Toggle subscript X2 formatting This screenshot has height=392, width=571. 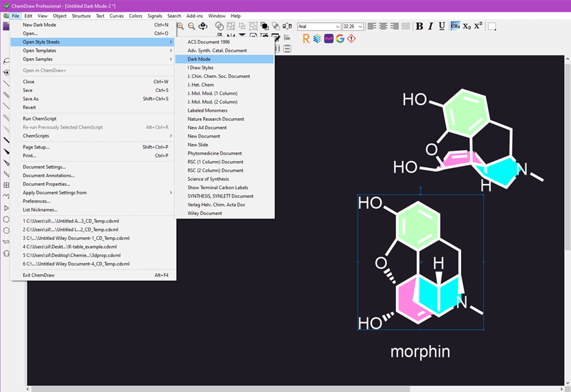click(x=467, y=26)
